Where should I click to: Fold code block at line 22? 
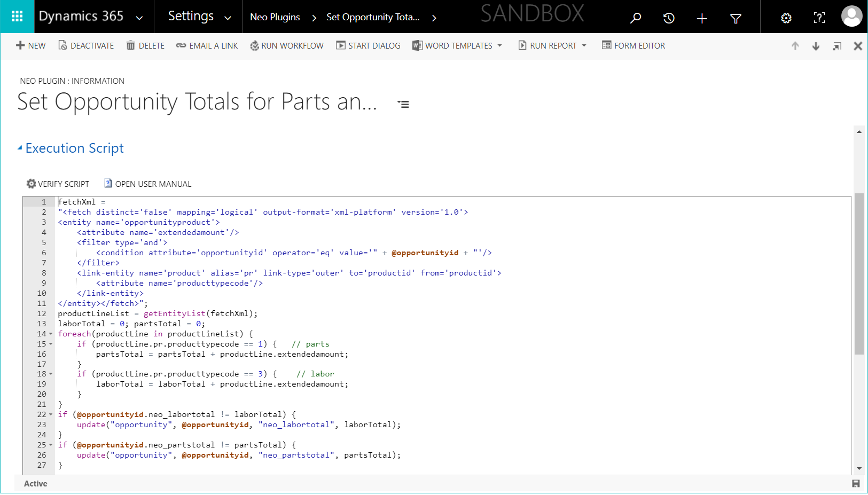click(51, 414)
